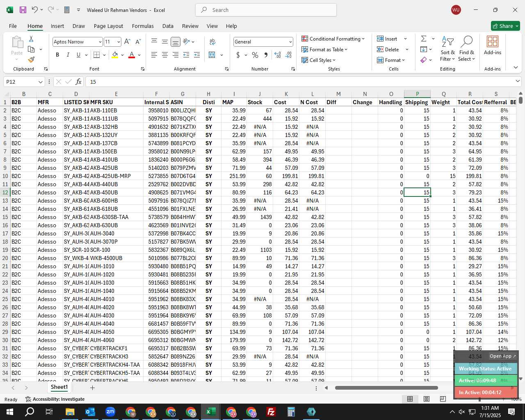Switch to the Insert ribbon tab
The width and height of the screenshot is (525, 420).
tap(57, 26)
